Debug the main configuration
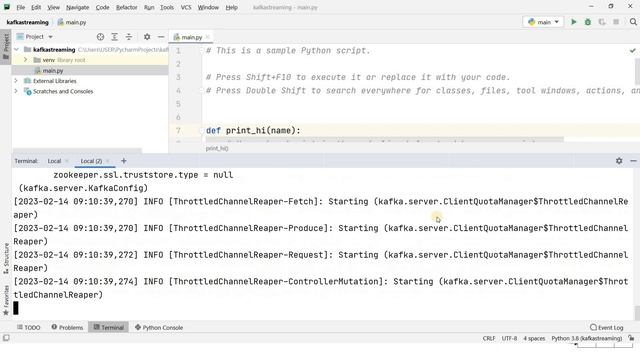This screenshot has height=360, width=640. (x=588, y=22)
